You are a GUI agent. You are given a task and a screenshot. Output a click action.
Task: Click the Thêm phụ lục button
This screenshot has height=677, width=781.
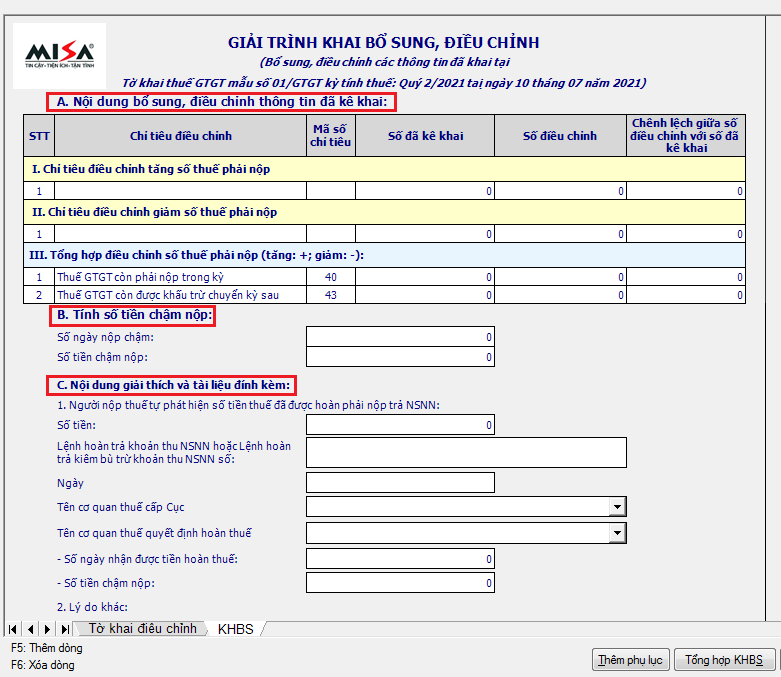[x=630, y=660]
